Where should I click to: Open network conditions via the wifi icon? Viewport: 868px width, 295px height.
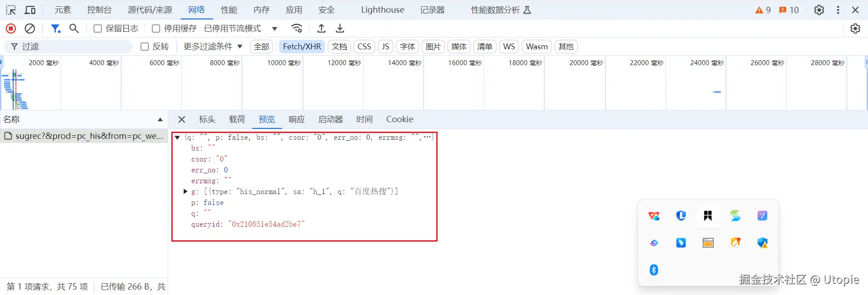pos(297,29)
